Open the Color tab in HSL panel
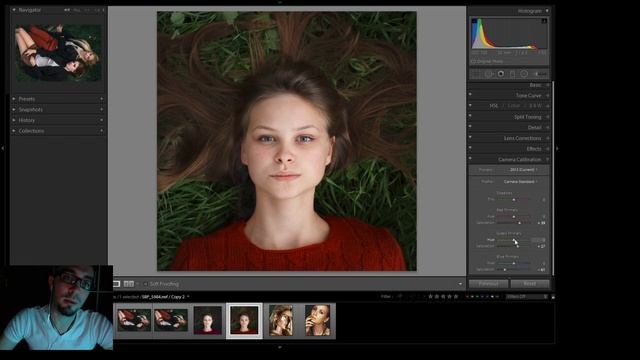This screenshot has width=640, height=360. tap(513, 106)
